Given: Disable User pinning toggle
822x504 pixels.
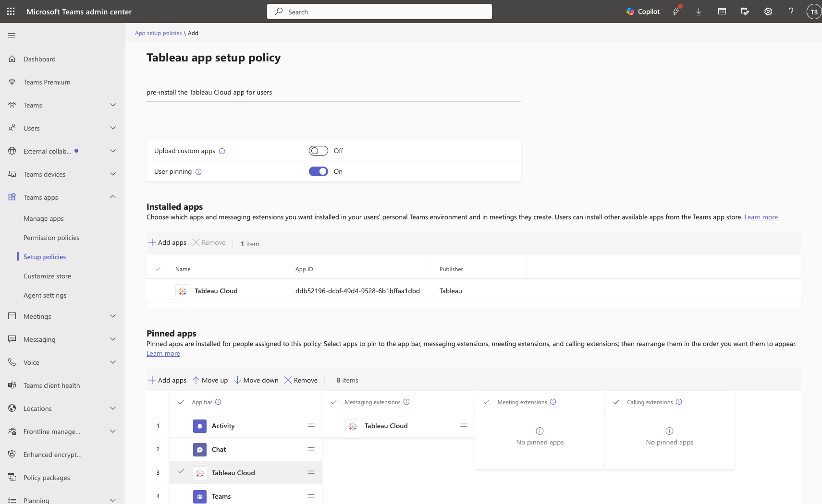Looking at the screenshot, I should 318,171.
